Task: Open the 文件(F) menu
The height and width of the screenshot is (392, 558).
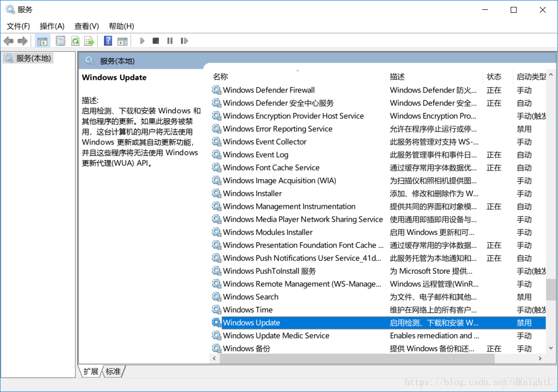Action: (x=18, y=26)
